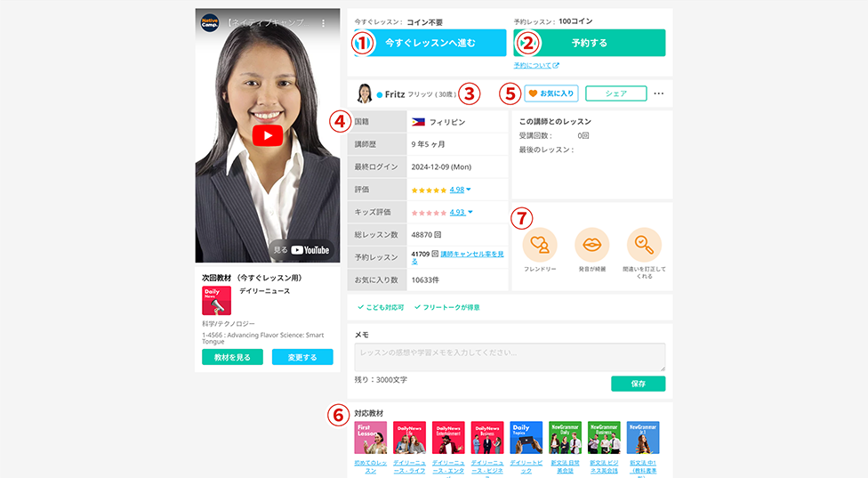Select the NewGrammar Business textbook thumbnail

tap(604, 438)
